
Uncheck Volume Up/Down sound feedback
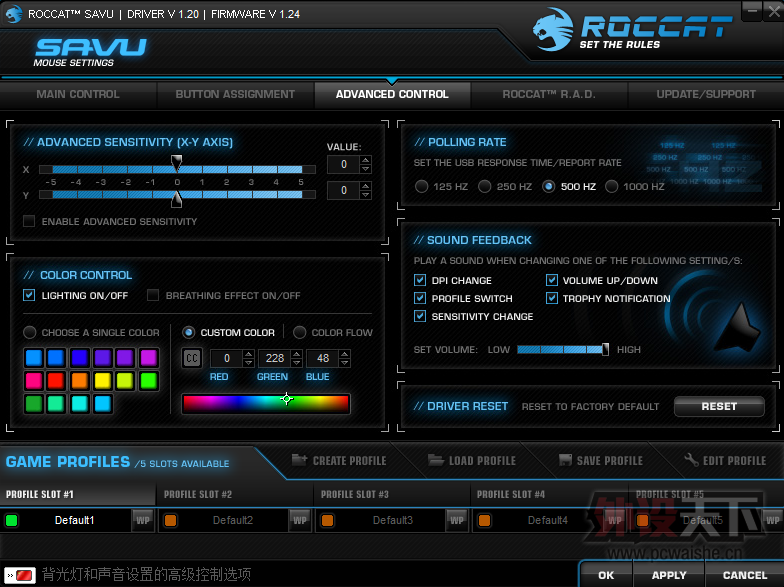(552, 280)
